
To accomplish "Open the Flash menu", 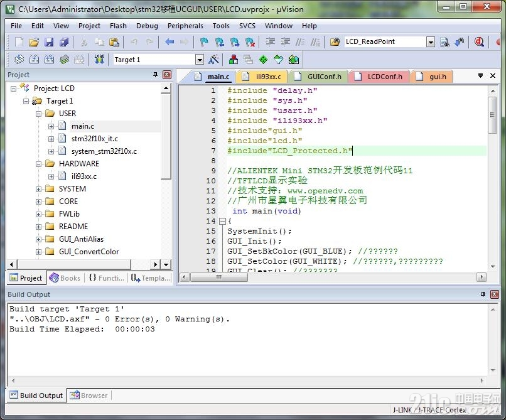I will coord(118,26).
